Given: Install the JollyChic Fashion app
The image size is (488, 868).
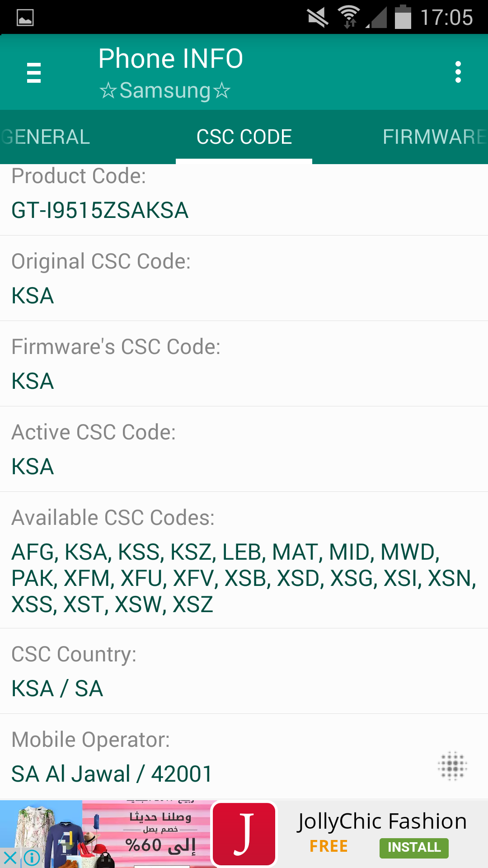Looking at the screenshot, I should tap(414, 848).
